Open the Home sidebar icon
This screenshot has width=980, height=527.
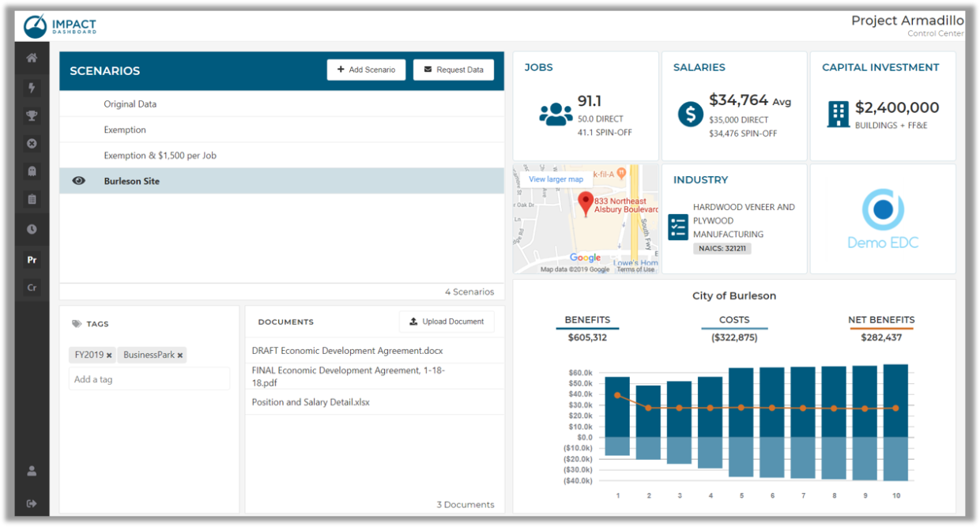pos(32,57)
